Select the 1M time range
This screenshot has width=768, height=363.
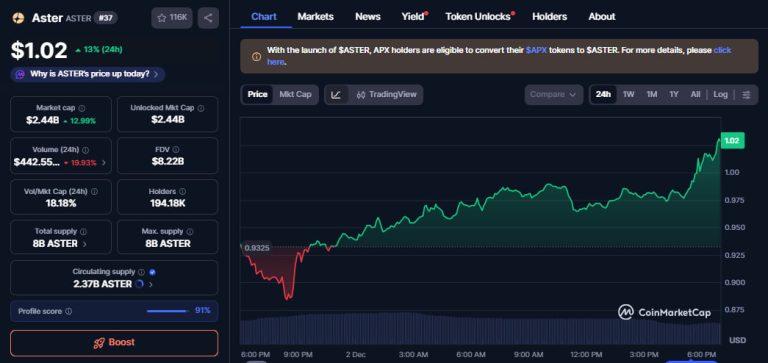[x=651, y=95]
